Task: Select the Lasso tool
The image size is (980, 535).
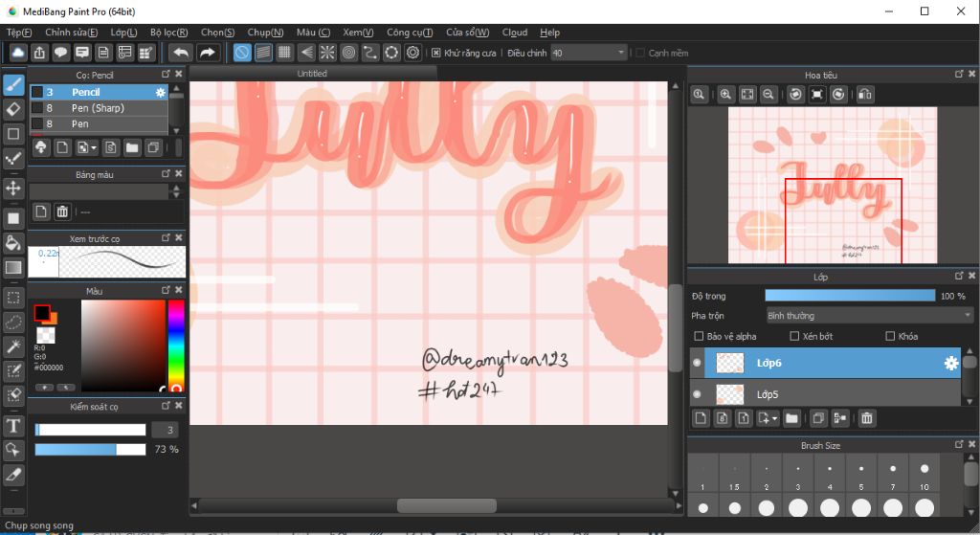Action: coord(13,323)
